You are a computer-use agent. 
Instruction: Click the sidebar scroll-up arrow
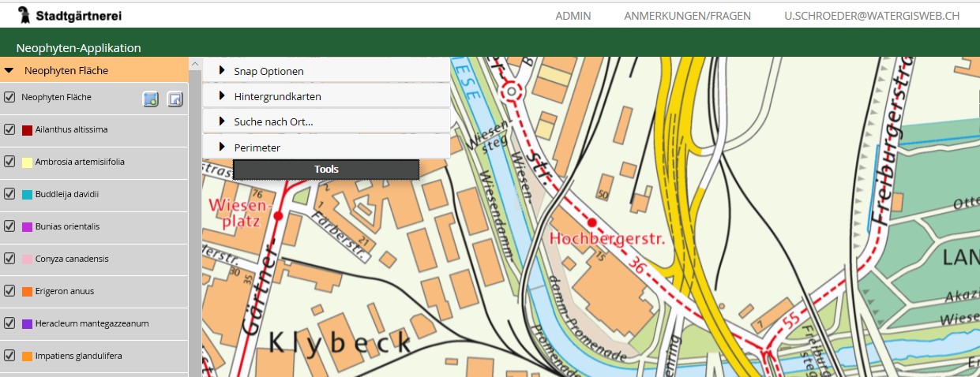coord(194,64)
